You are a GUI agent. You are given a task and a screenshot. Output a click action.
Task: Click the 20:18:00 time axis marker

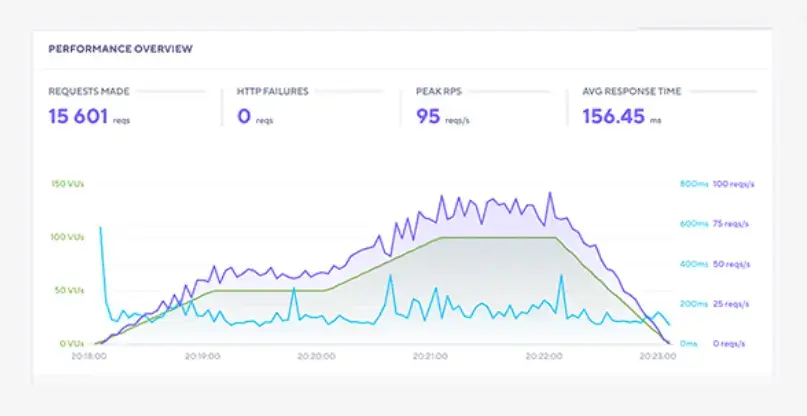[x=88, y=355]
